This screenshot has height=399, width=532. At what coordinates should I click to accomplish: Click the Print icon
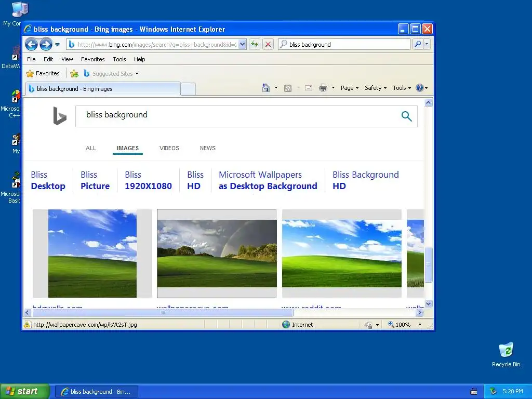pos(323,88)
